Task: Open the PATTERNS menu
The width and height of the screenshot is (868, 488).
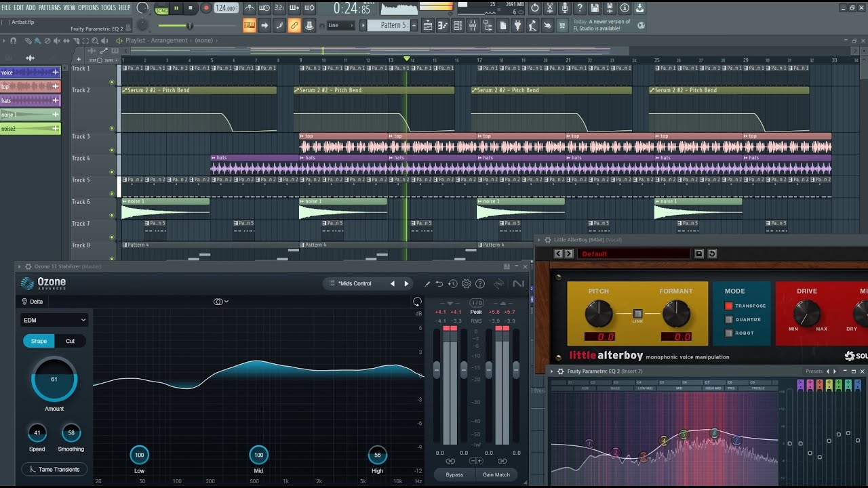Action: (49, 7)
